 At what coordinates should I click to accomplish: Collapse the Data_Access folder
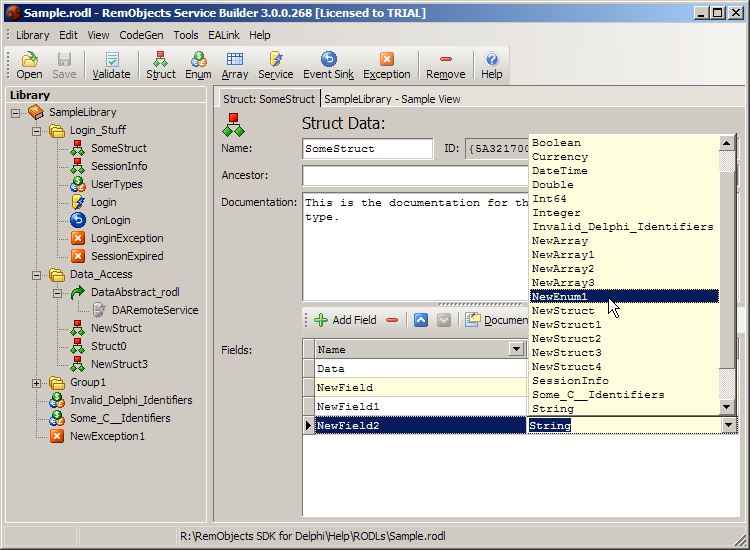point(36,275)
